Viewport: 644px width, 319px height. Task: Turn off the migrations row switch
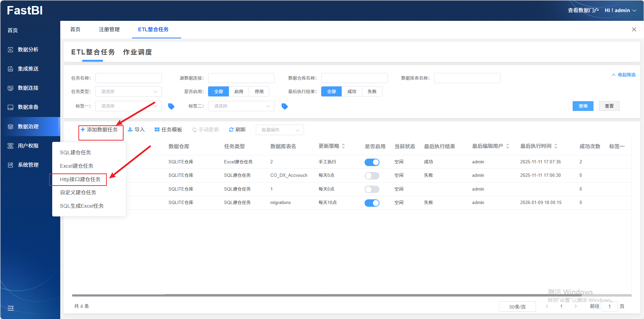(372, 203)
